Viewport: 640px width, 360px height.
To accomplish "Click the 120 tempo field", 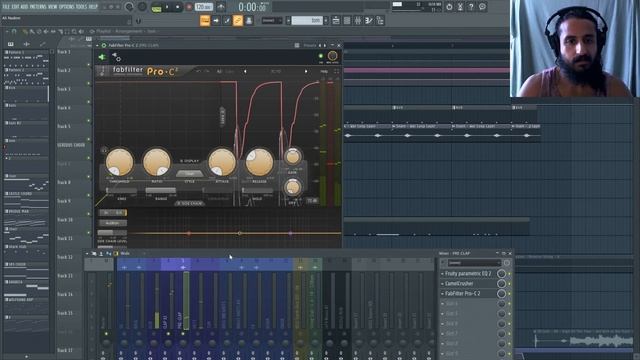I will (203, 7).
